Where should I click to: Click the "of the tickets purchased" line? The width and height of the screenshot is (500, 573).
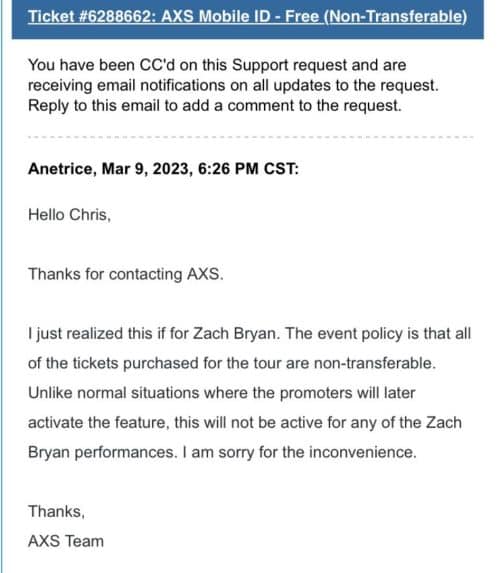tap(232, 363)
